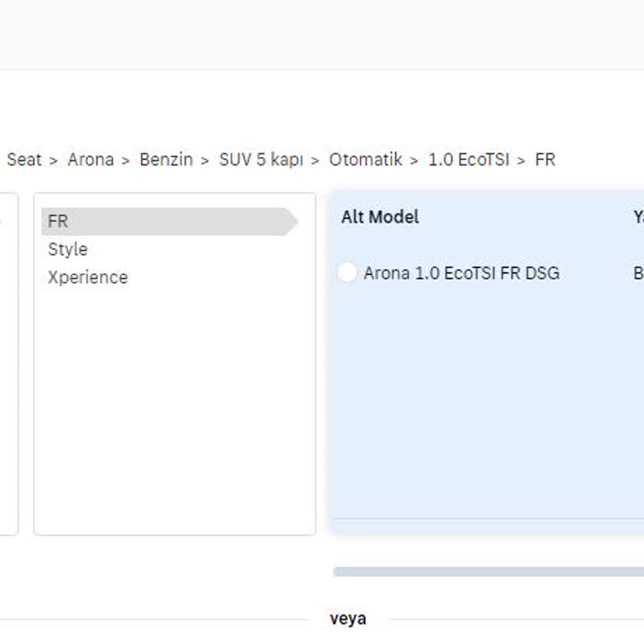
Task: Open the SUV 5 kapı breadcrumb
Action: tap(261, 159)
